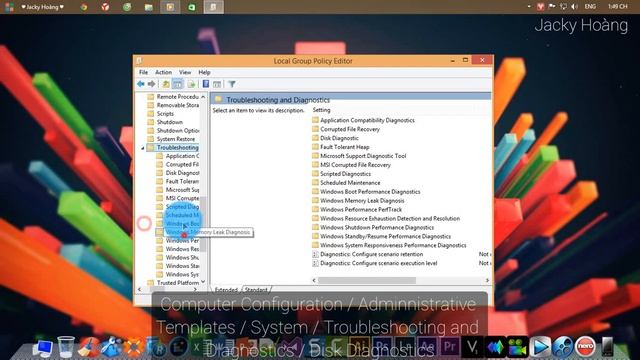Go back with the blue arrow toolbar icon
Viewport: 640px width, 360px height.
141,84
